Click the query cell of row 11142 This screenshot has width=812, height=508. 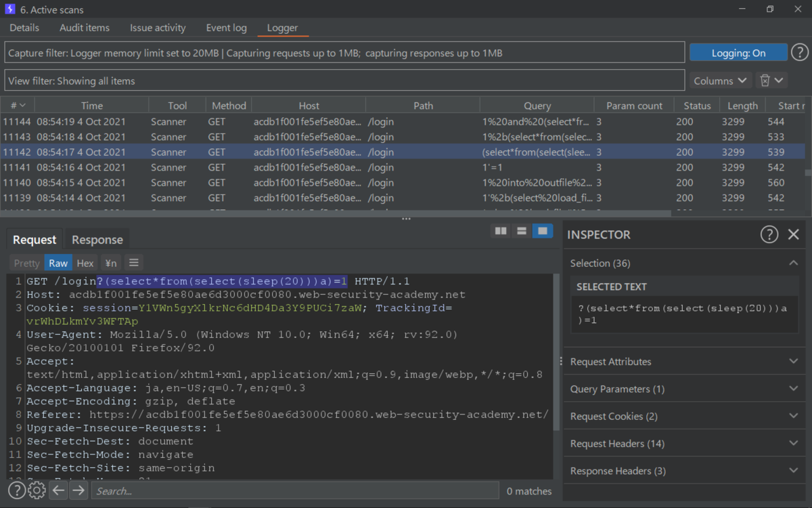(x=537, y=152)
